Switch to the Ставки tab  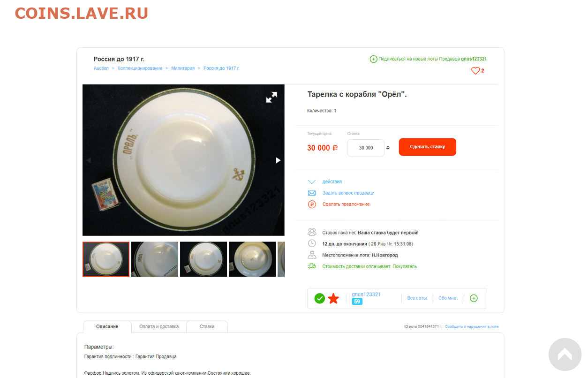pos(207,326)
